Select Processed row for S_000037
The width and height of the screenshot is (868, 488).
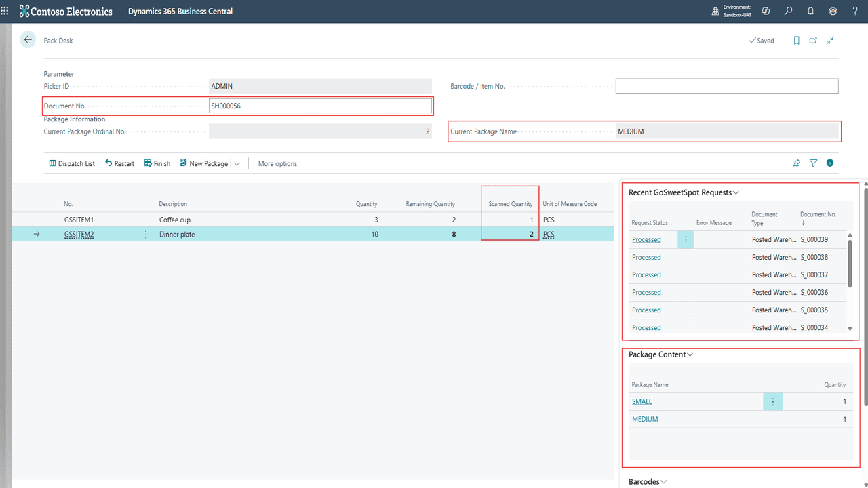point(737,274)
